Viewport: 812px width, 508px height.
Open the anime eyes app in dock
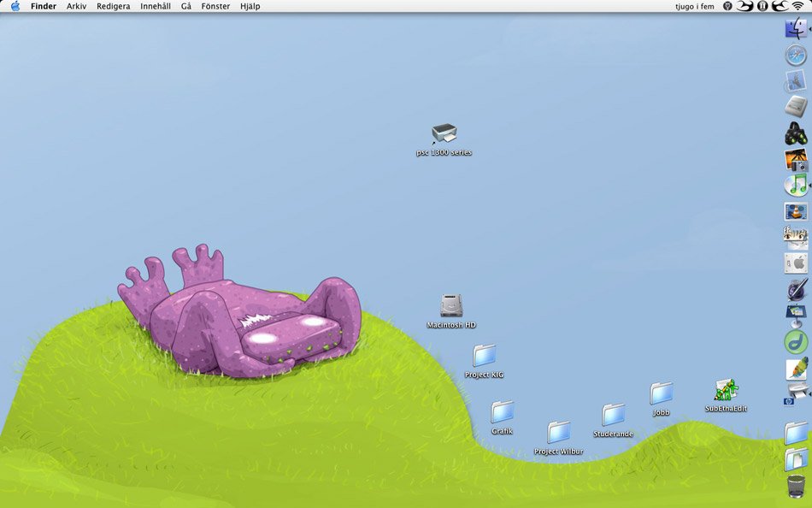tap(796, 238)
